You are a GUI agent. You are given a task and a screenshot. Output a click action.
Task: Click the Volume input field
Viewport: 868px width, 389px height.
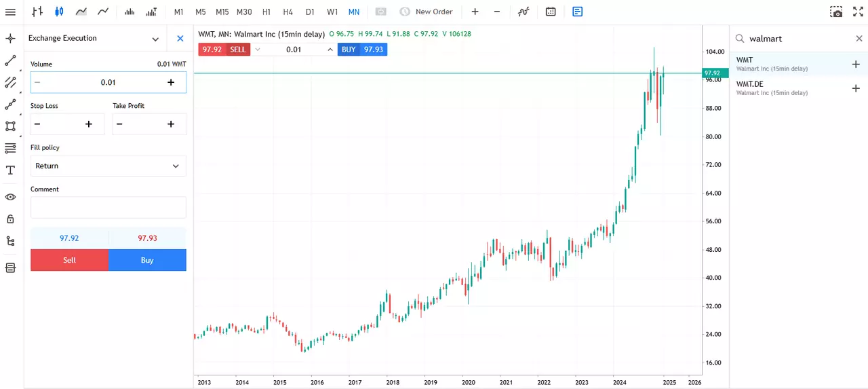point(108,82)
